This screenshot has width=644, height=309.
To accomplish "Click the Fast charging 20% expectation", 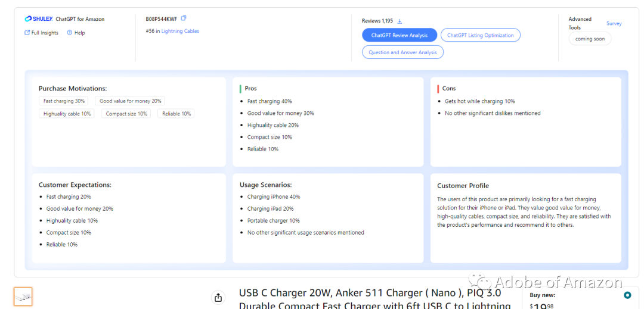I will point(69,196).
